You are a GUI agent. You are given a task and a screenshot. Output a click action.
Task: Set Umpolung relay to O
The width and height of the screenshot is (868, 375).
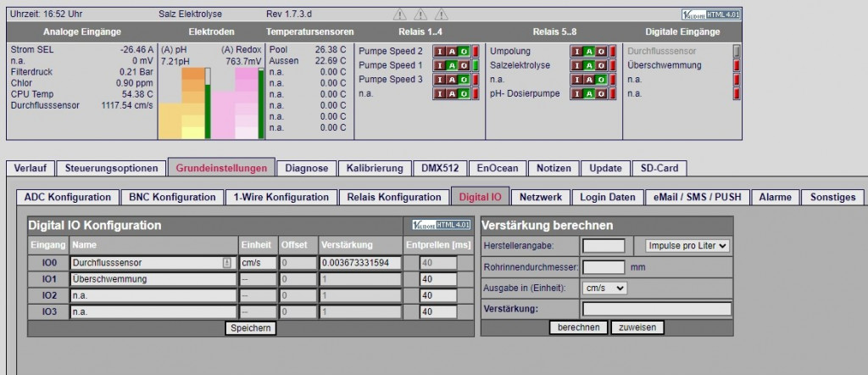(602, 52)
